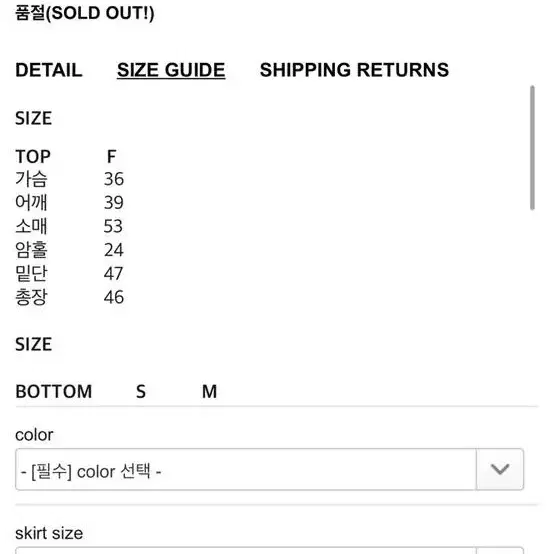
Task: Click the S column in BOTTOM table
Action: pyautogui.click(x=141, y=391)
